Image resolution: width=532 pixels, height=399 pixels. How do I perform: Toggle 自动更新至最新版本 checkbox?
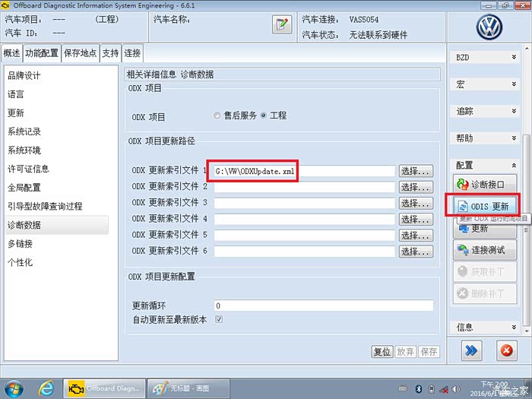(219, 319)
